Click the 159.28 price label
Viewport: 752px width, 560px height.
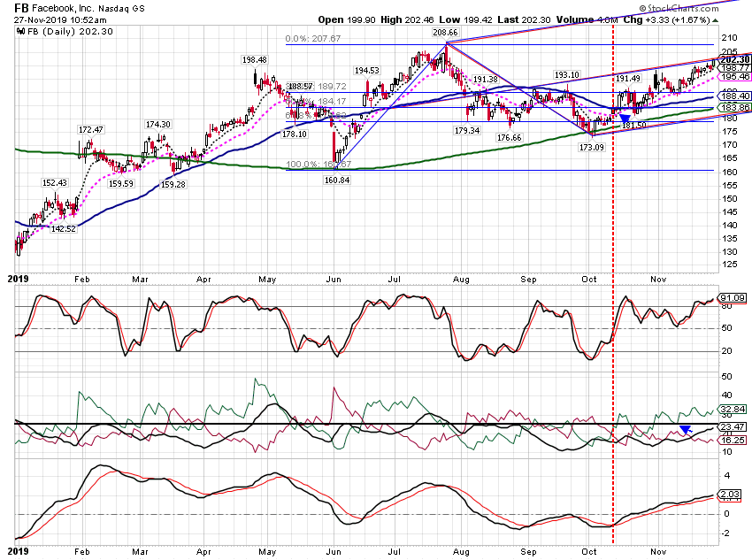(x=173, y=184)
